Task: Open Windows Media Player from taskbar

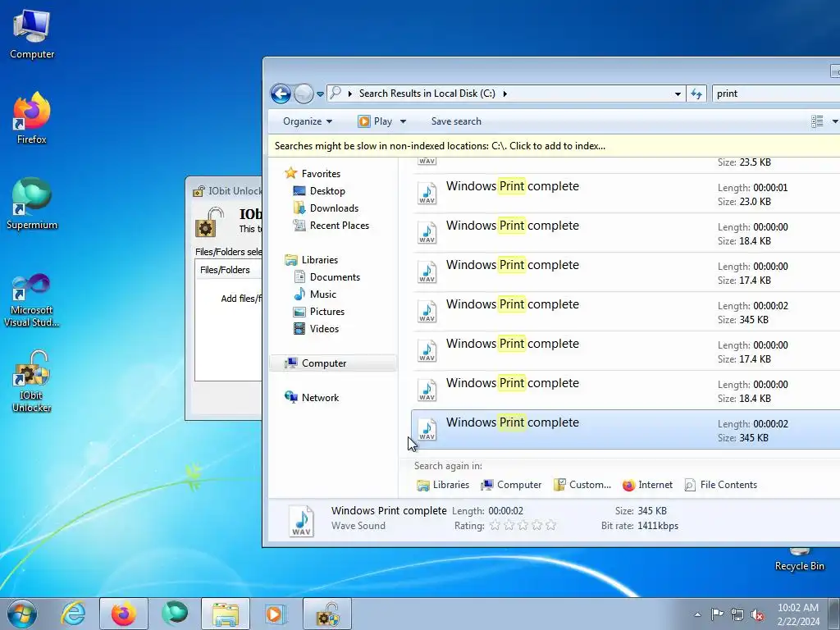Action: pos(276,614)
